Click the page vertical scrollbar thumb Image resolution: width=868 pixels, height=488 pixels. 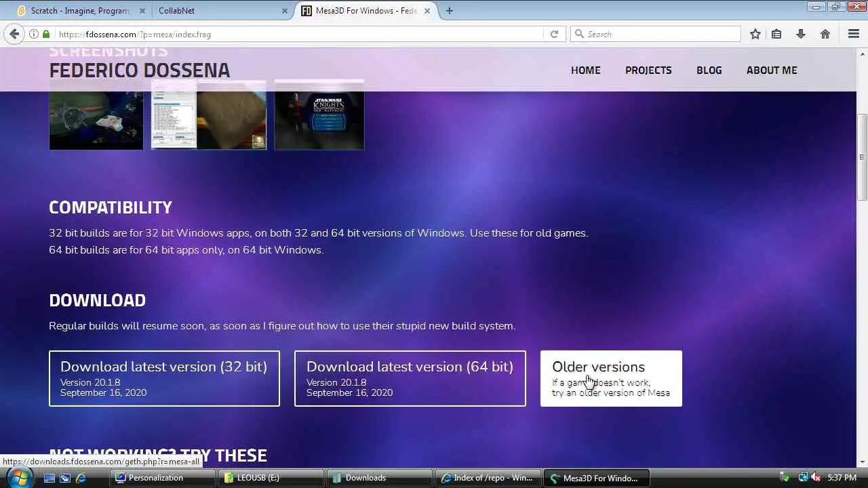[x=862, y=156]
